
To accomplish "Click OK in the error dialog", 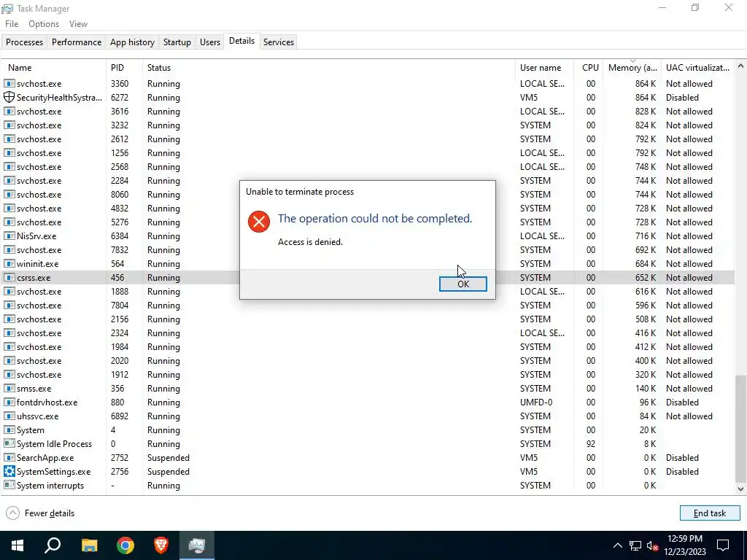I will tap(462, 284).
